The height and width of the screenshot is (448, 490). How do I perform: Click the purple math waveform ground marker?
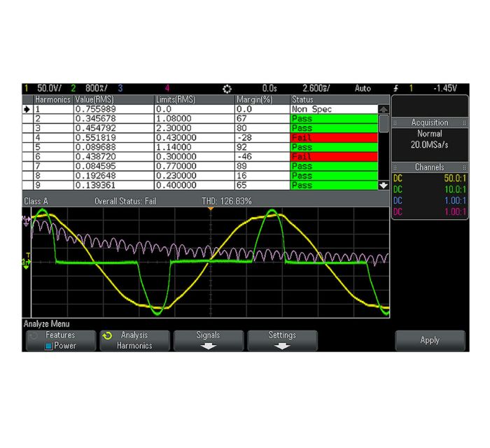26,221
